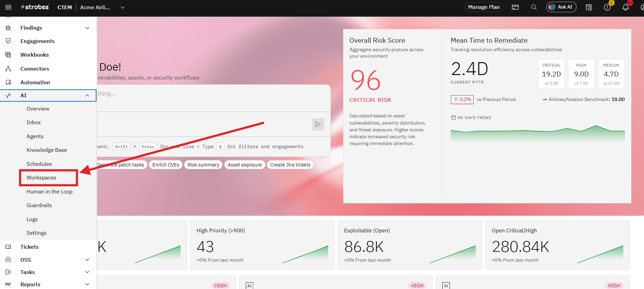Open Tickets in sidebar
Image resolution: width=644 pixels, height=289 pixels.
tap(29, 247)
